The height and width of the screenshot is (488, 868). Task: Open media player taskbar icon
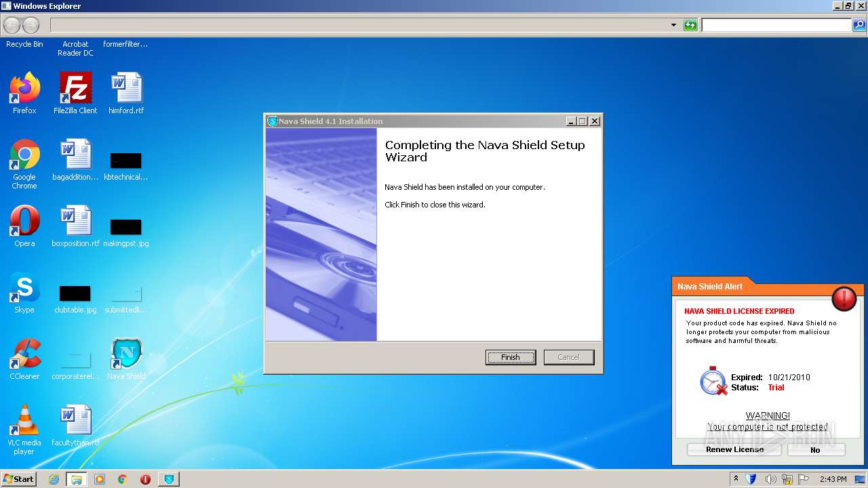(x=100, y=479)
